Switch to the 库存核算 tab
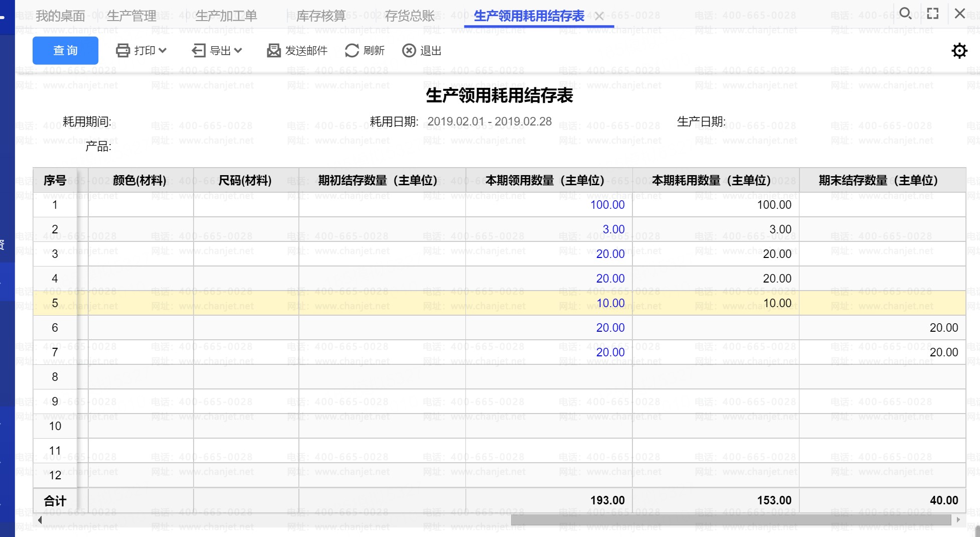This screenshot has width=980, height=537. click(x=321, y=16)
